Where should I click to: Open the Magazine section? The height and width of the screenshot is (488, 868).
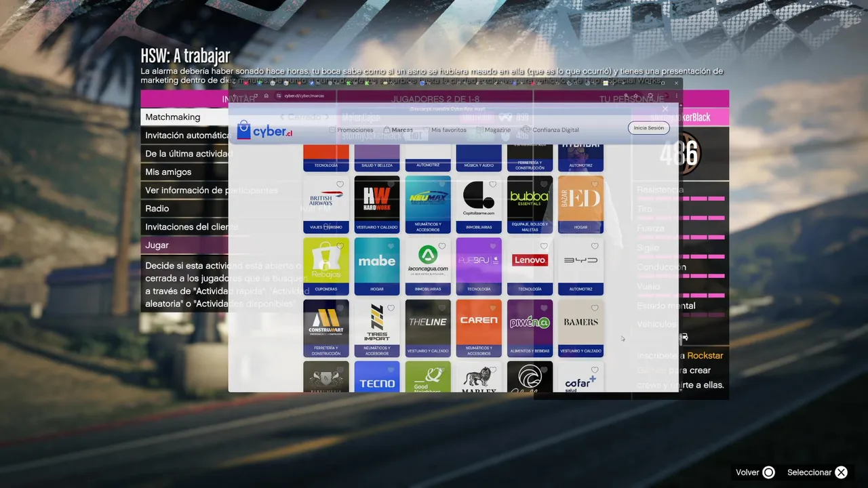tap(494, 129)
